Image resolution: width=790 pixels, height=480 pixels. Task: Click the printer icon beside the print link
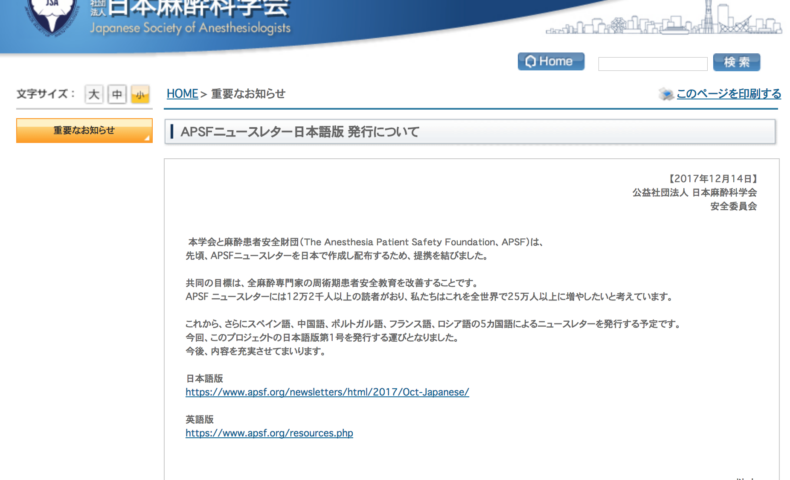click(666, 94)
